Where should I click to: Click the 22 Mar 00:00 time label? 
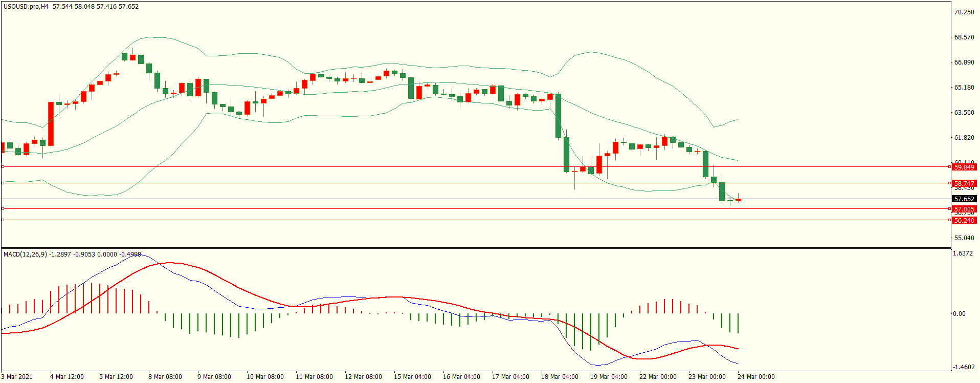pyautogui.click(x=657, y=377)
